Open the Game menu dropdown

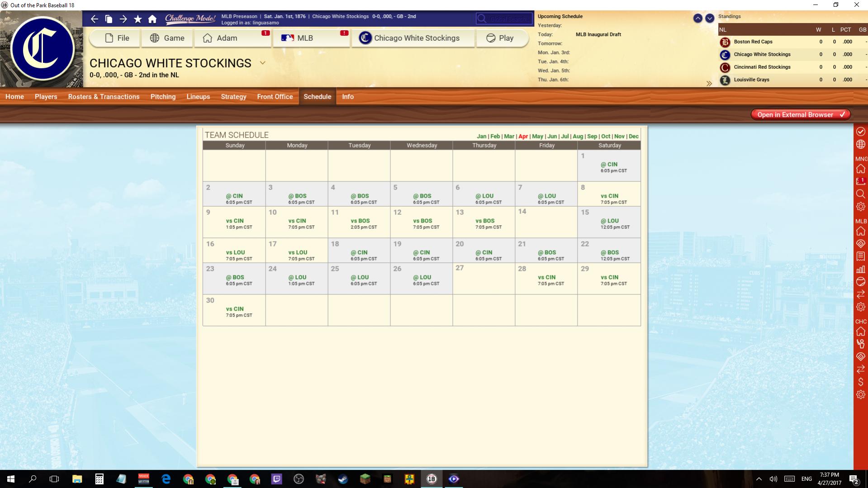click(x=167, y=38)
